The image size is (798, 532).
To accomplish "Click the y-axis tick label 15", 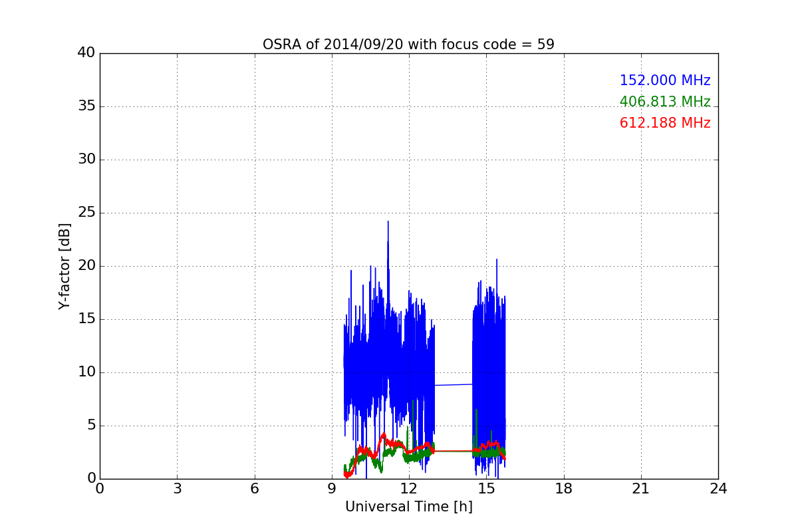I will pyautogui.click(x=86, y=319).
